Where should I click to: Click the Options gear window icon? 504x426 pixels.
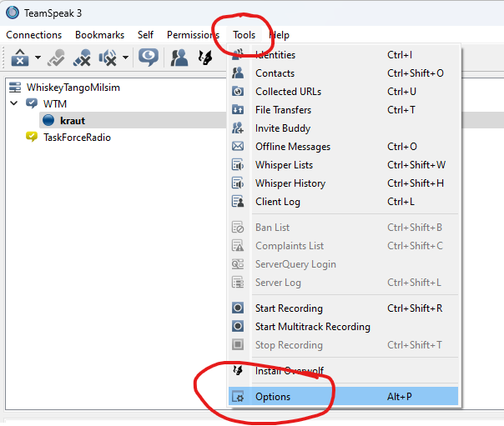(x=238, y=397)
